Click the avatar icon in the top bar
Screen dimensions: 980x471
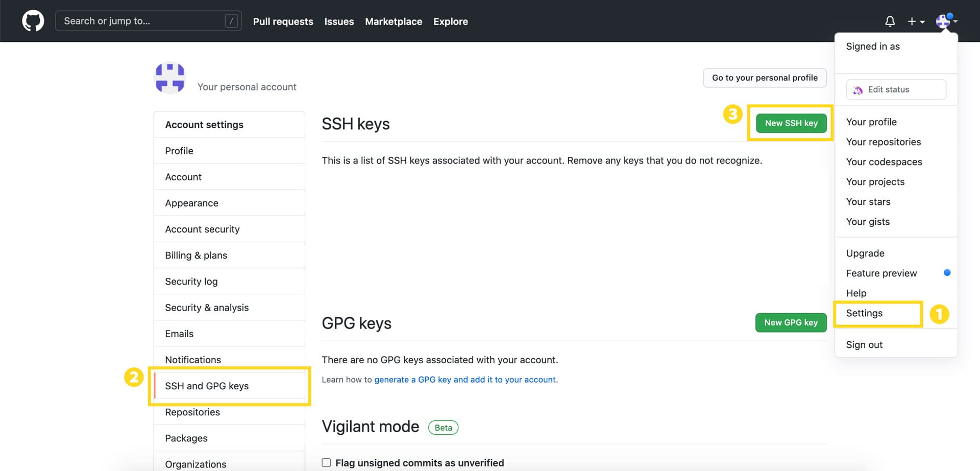pos(943,21)
